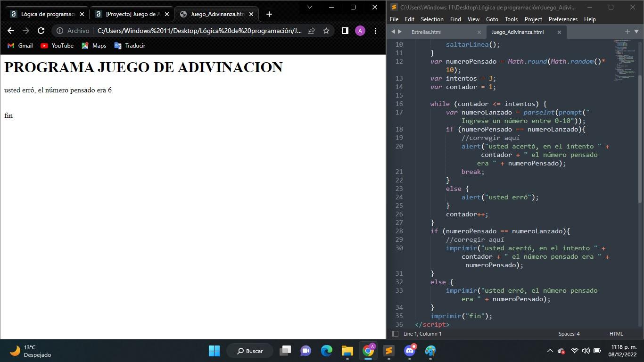Expand hidden icons in the system tray
644x362 pixels.
point(550,351)
